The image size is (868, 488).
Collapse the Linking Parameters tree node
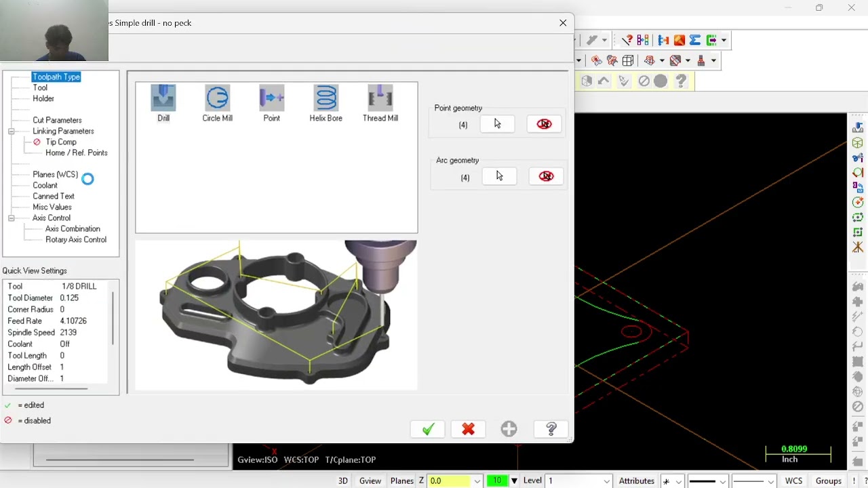pos(12,131)
